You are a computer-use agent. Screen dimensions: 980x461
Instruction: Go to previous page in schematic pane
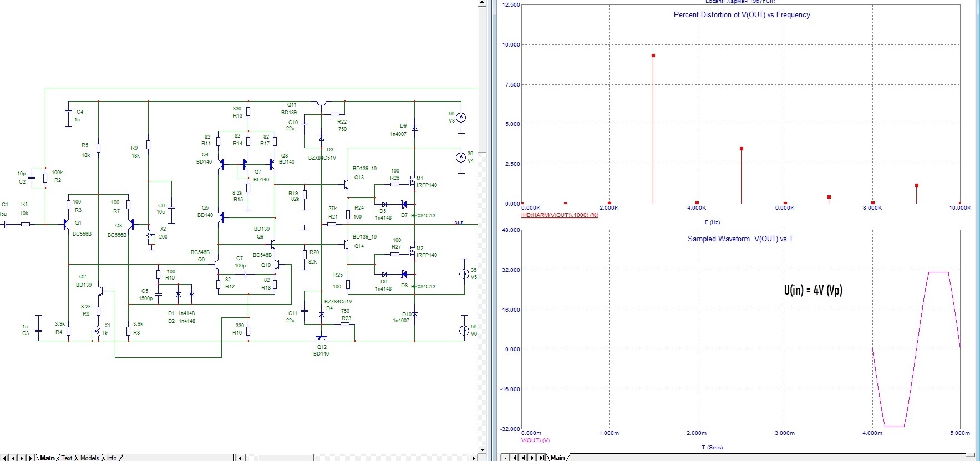click(x=13, y=458)
